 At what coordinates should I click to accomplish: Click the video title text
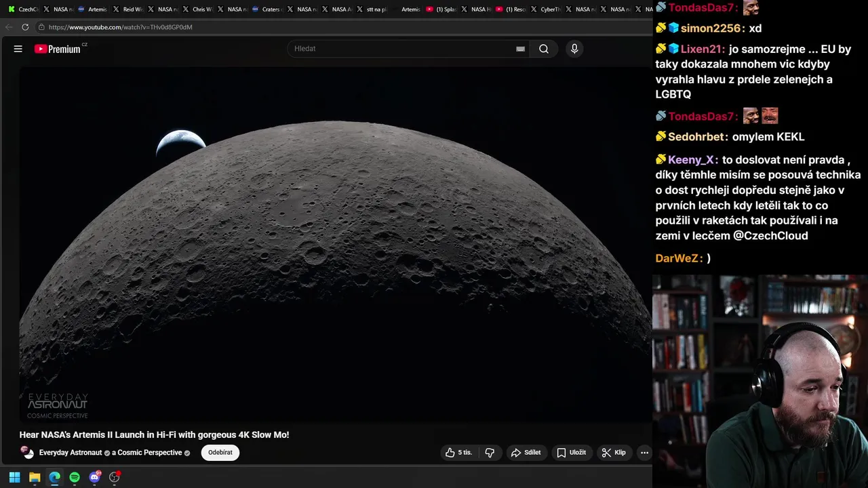point(154,435)
